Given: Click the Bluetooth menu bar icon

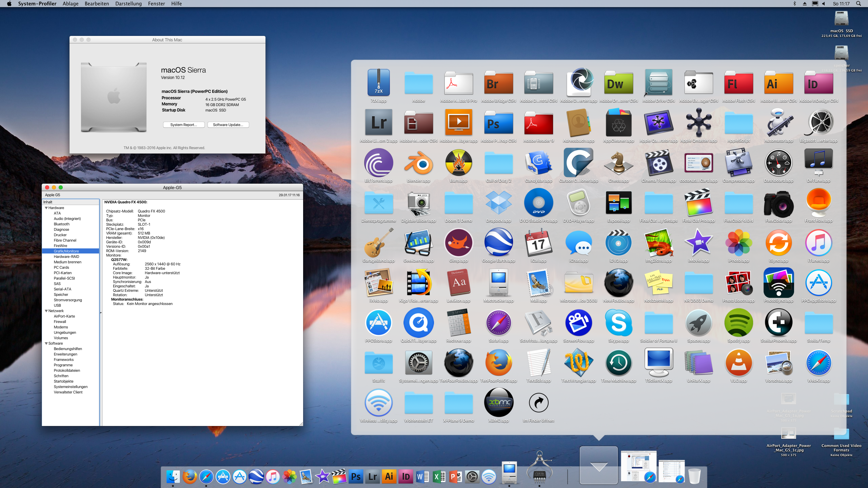Looking at the screenshot, I should tap(794, 4).
